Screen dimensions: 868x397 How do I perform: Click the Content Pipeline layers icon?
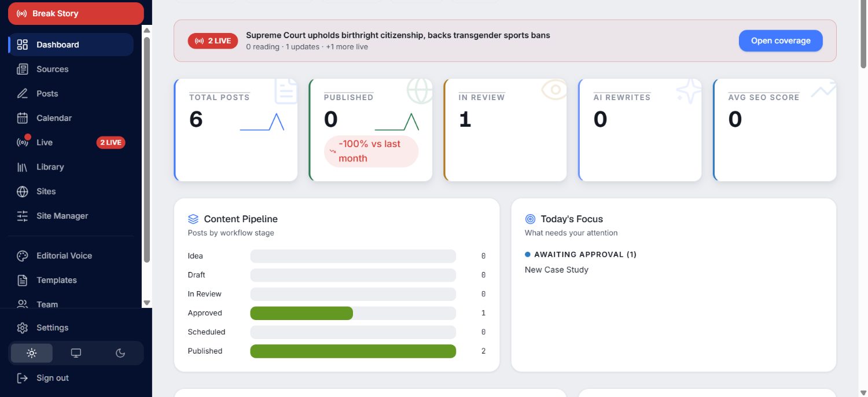[193, 219]
